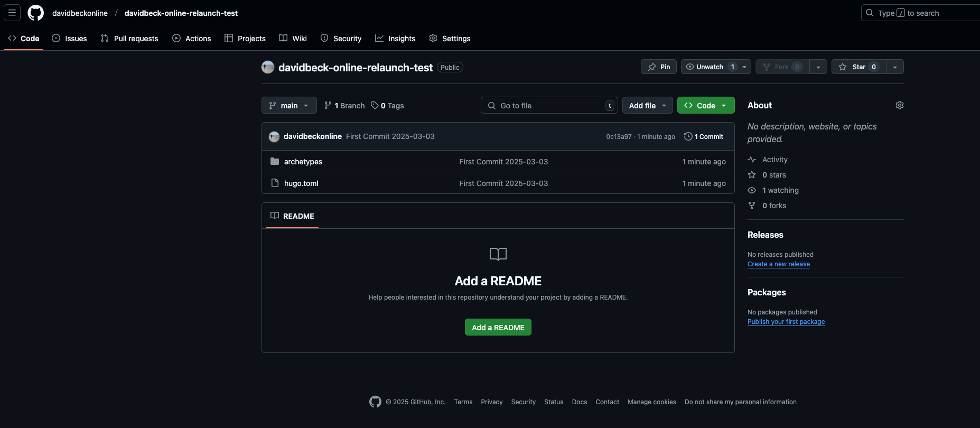This screenshot has width=980, height=428.
Task: Click the commit history clock icon
Action: [x=688, y=136]
